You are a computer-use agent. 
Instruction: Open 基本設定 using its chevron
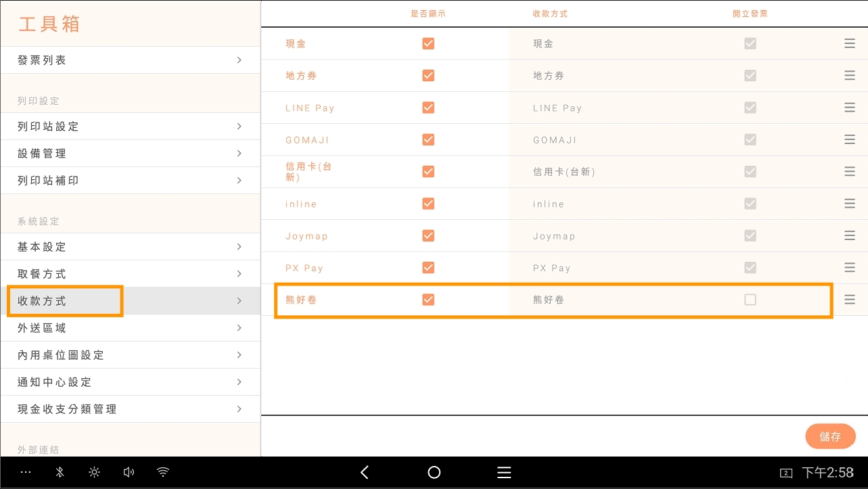coord(239,247)
